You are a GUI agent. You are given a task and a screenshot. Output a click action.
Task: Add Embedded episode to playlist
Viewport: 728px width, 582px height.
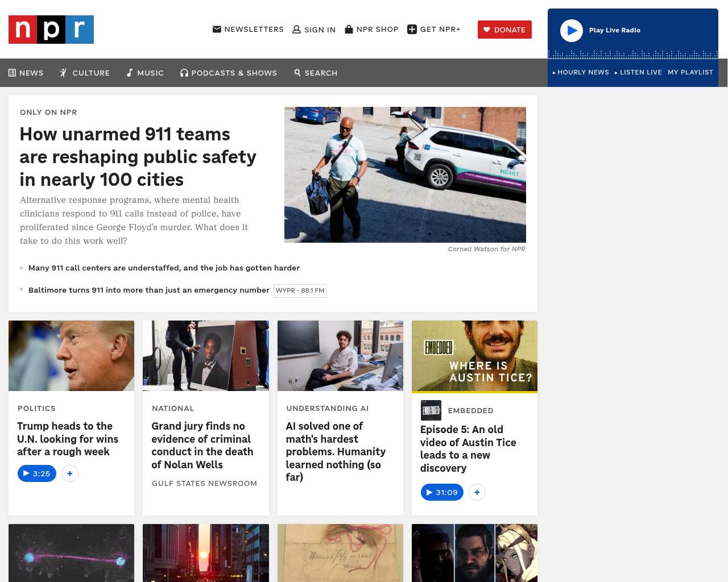[x=477, y=492]
